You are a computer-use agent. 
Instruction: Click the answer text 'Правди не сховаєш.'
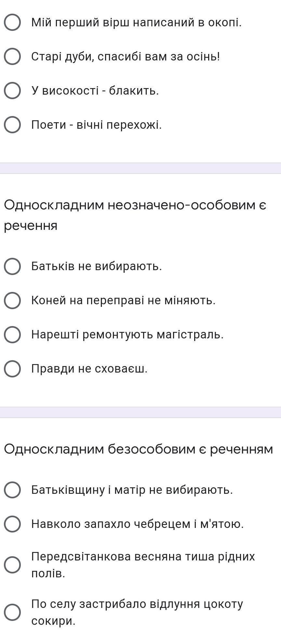click(x=89, y=369)
